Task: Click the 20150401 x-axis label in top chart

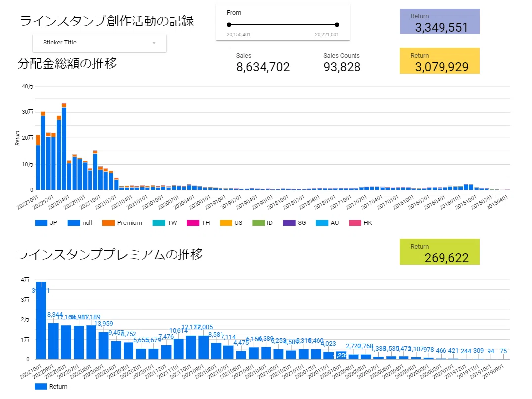Action: [x=497, y=202]
